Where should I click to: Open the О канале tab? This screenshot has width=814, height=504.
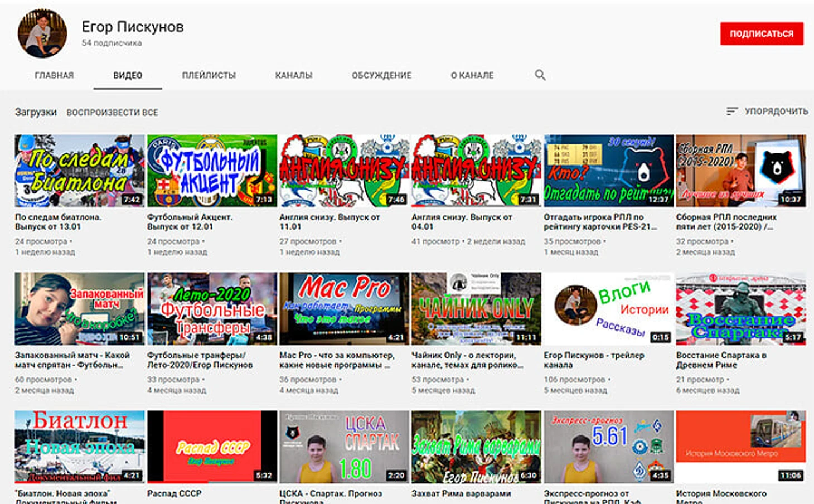click(x=472, y=75)
